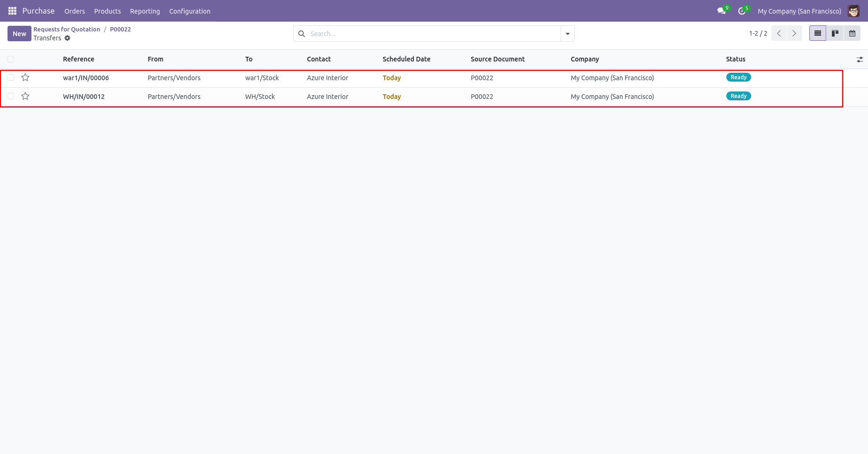The width and height of the screenshot is (868, 454).
Task: Open the Orders menu
Action: (x=75, y=11)
